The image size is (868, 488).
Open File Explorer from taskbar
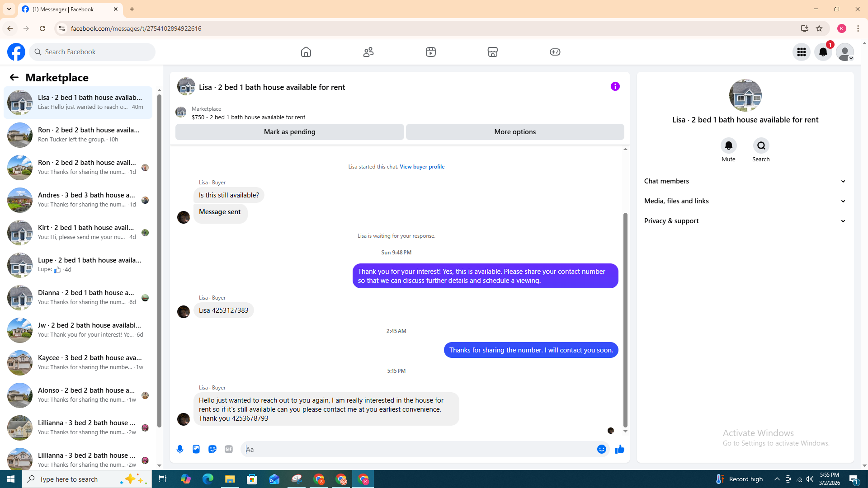(x=230, y=479)
